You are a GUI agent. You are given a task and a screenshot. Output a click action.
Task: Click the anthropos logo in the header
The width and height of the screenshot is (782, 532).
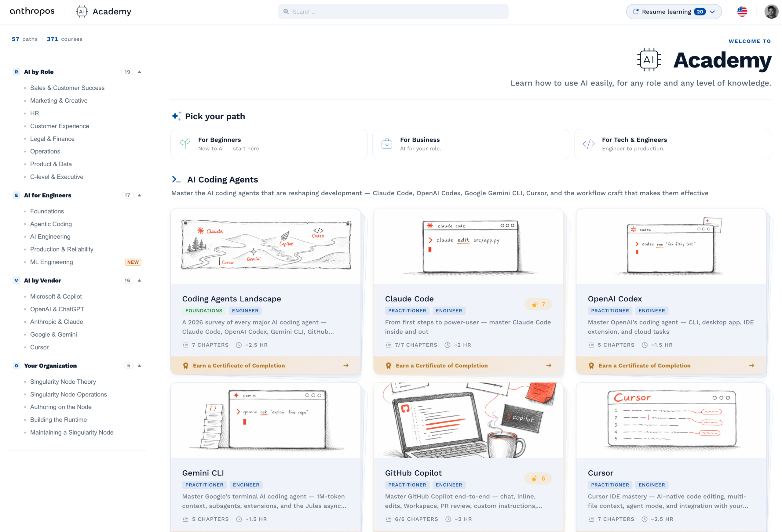point(32,11)
